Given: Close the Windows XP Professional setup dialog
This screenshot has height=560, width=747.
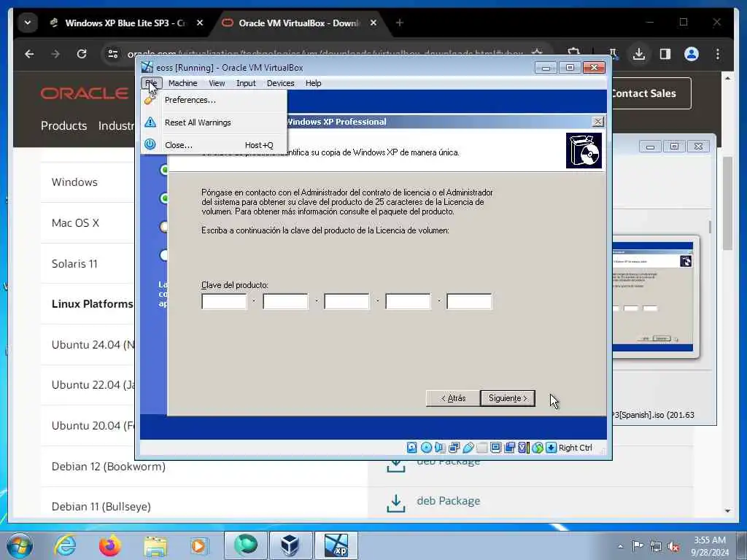Looking at the screenshot, I should pyautogui.click(x=598, y=122).
